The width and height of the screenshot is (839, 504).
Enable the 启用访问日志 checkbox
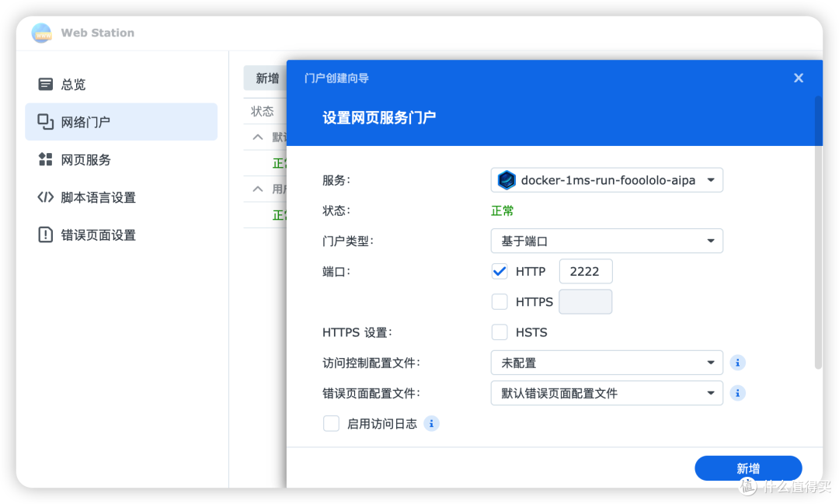click(331, 424)
